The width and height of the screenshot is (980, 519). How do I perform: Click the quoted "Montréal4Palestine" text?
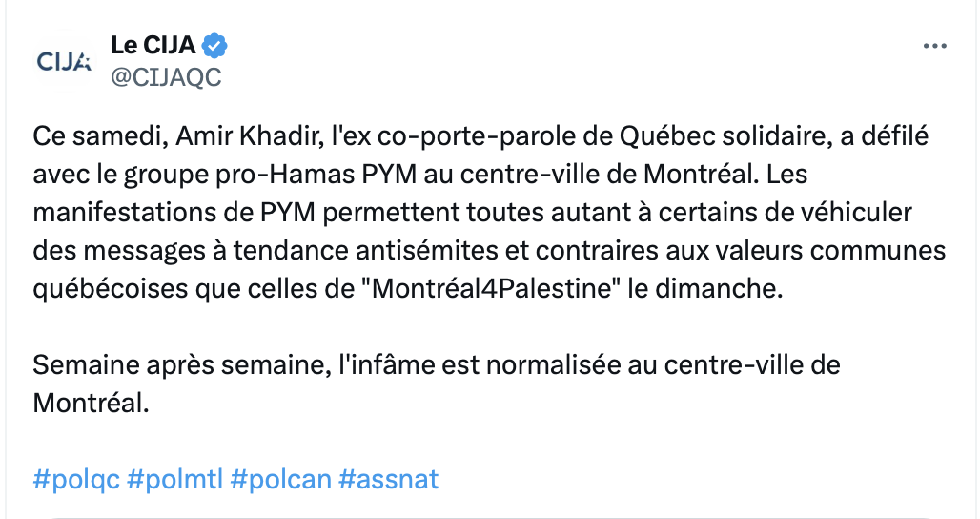pyautogui.click(x=491, y=289)
